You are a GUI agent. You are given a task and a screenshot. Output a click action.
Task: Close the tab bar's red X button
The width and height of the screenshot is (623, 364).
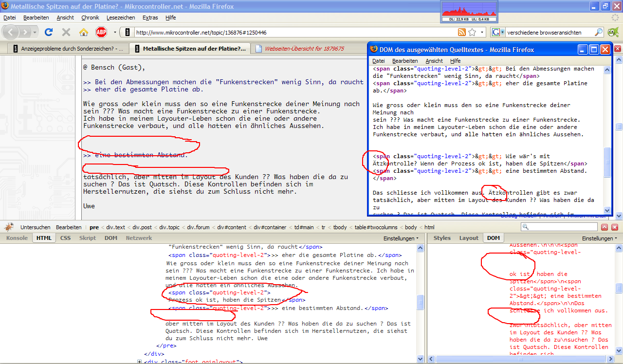(618, 49)
